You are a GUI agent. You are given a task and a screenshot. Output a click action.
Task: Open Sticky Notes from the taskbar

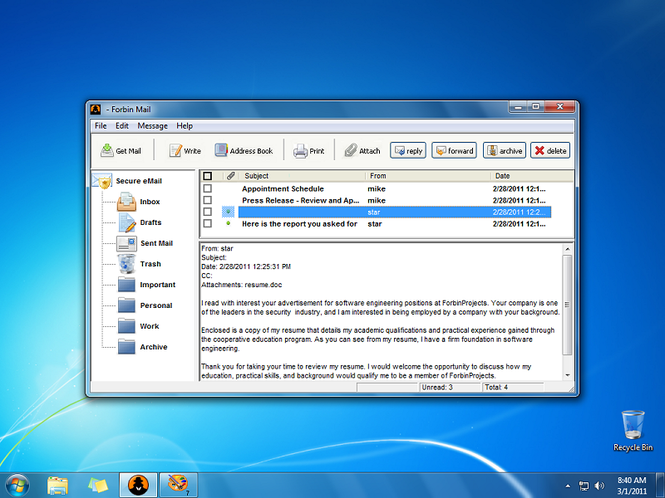pyautogui.click(x=98, y=486)
